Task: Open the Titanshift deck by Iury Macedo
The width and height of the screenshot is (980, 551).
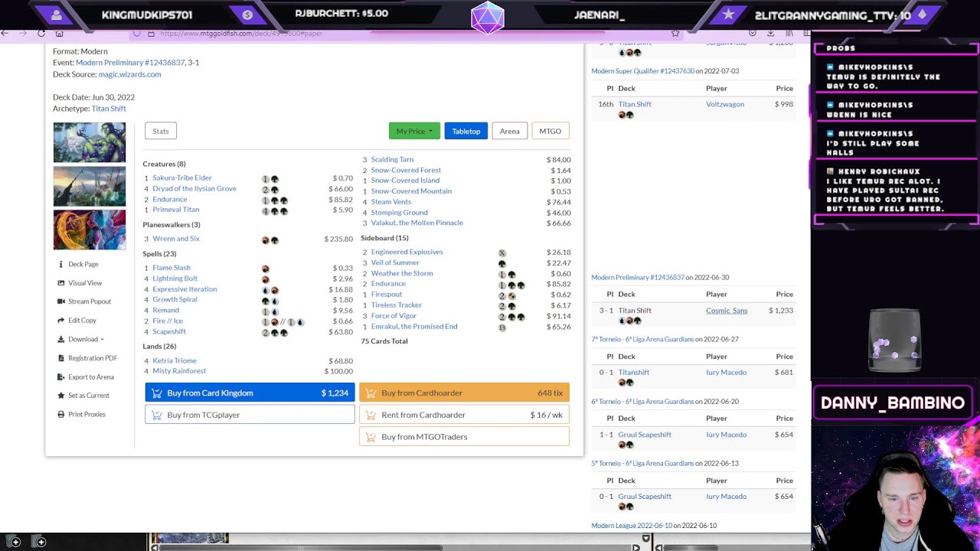Action: point(634,373)
